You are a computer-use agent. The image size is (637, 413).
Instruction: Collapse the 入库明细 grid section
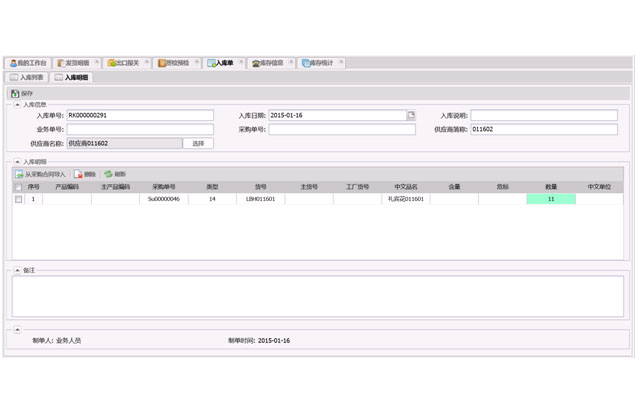click(17, 161)
